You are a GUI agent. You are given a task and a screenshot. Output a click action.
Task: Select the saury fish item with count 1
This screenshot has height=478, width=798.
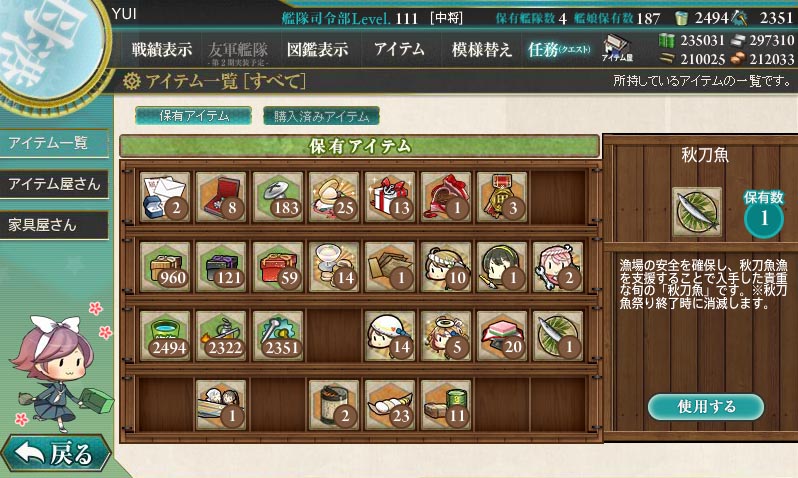(558, 336)
